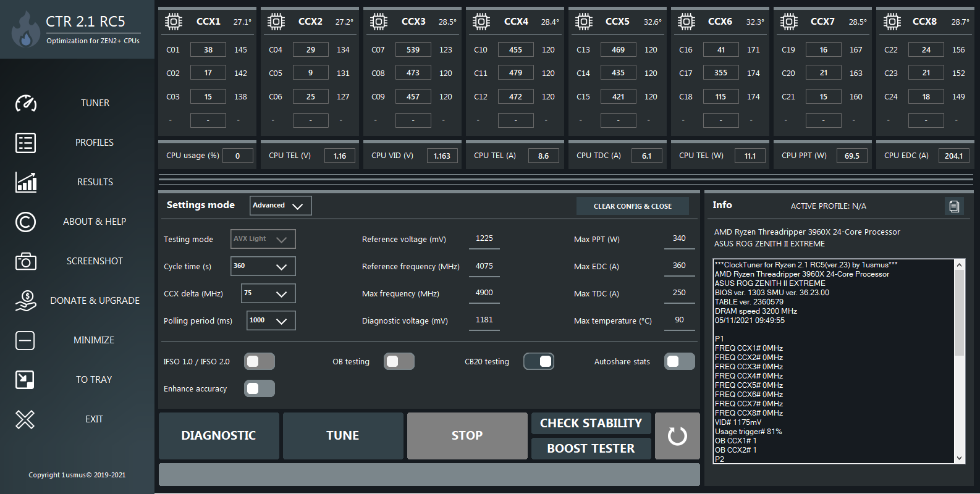
Task: Open ABOUT & HELP menu item
Action: (x=95, y=222)
